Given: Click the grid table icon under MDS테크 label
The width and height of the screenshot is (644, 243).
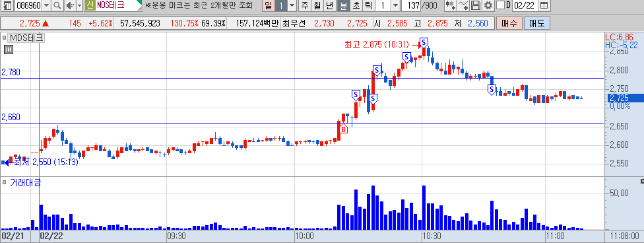Looking at the screenshot, I should [x=9, y=50].
